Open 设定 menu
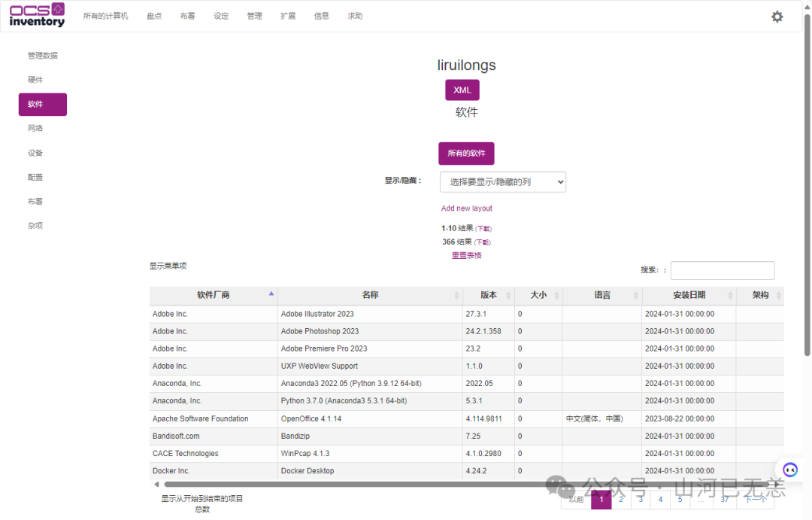 (221, 16)
